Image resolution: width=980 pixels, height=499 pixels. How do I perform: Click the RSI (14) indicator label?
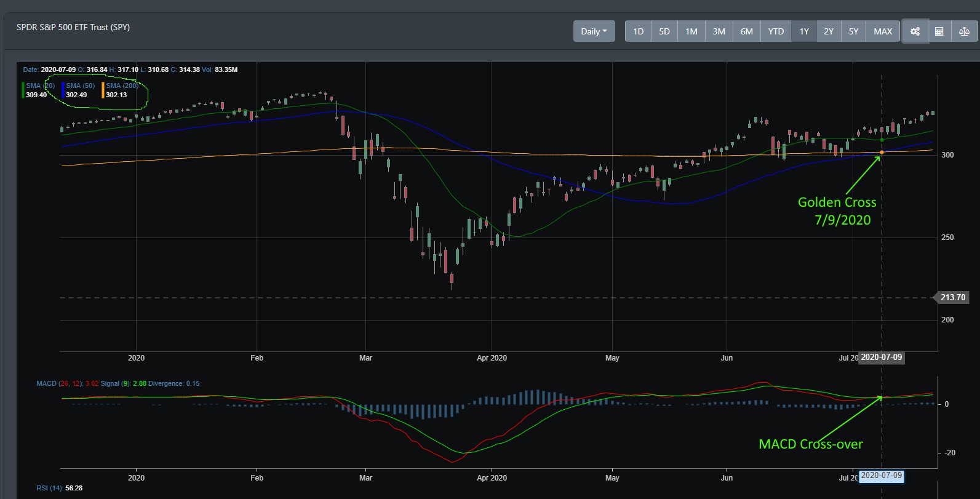(50, 488)
